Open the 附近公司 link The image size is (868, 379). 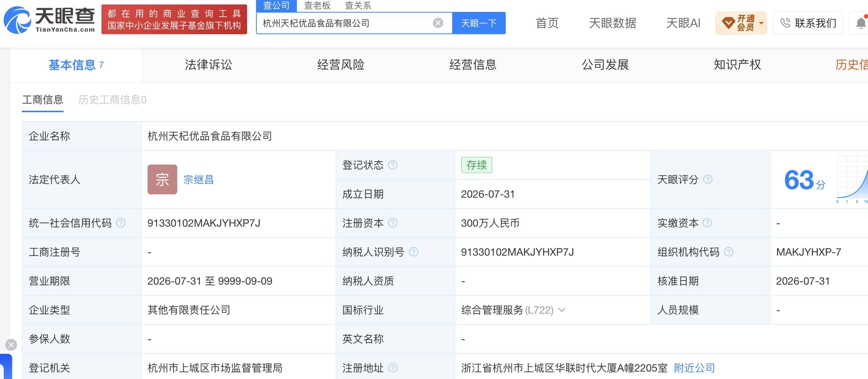(x=694, y=368)
